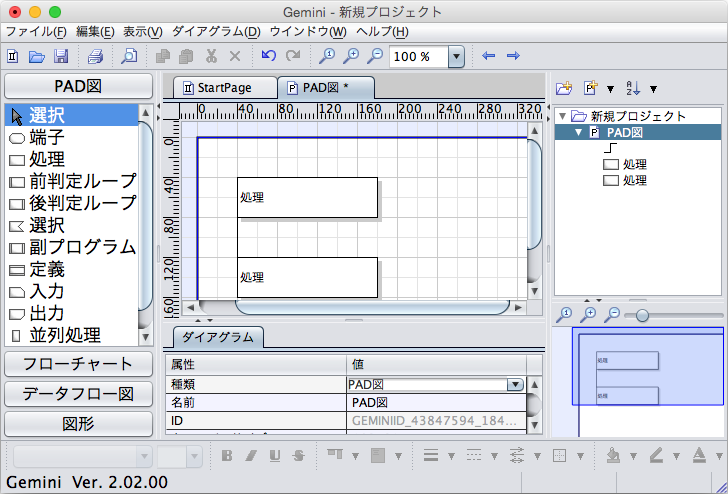Pick the 定義 definition tool

[72, 269]
